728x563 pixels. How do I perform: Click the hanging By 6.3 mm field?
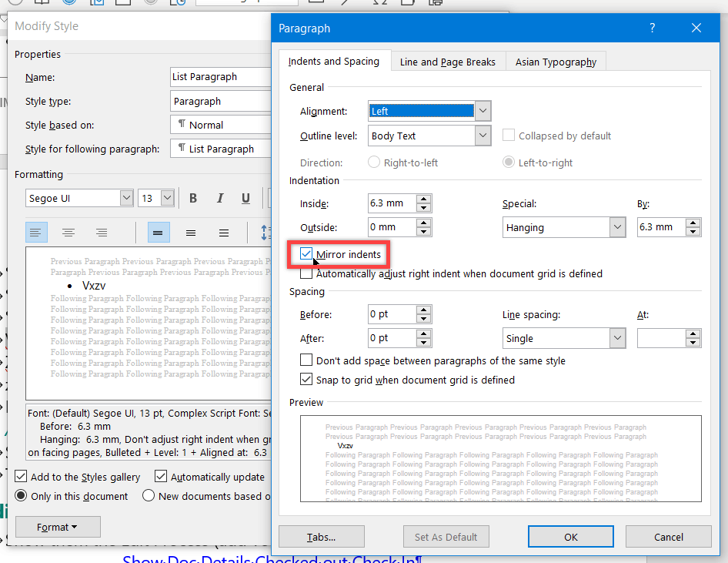[661, 227]
